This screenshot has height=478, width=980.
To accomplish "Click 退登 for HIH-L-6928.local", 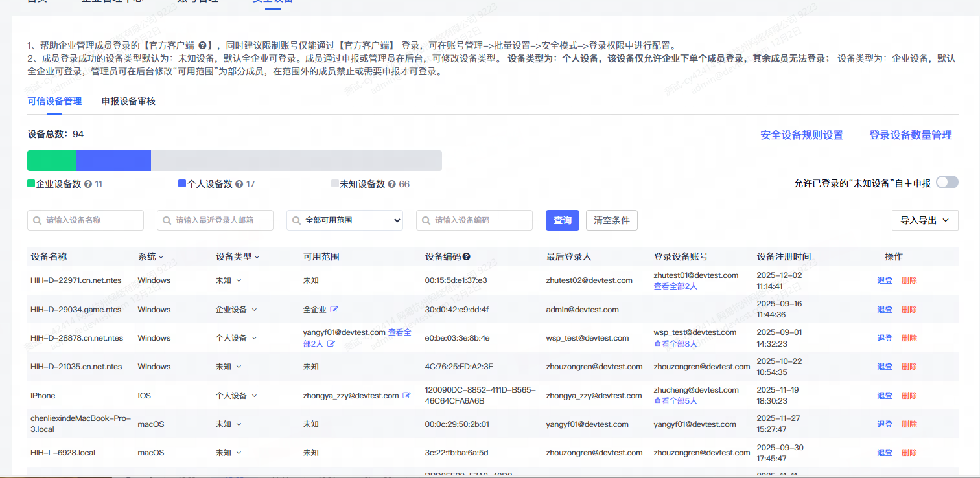I will point(885,453).
